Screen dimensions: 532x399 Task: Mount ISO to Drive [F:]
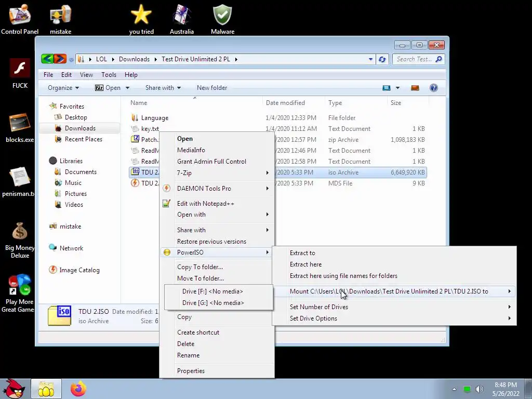coord(219,291)
